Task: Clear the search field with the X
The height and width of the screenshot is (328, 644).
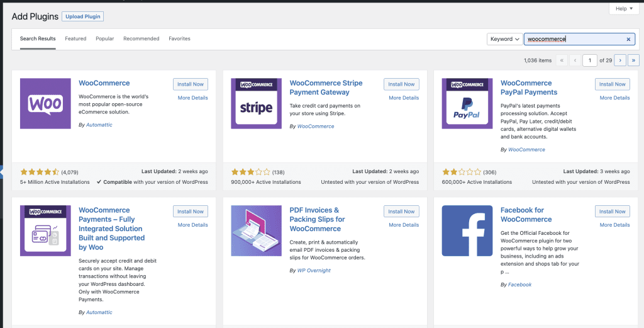Action: [x=628, y=39]
